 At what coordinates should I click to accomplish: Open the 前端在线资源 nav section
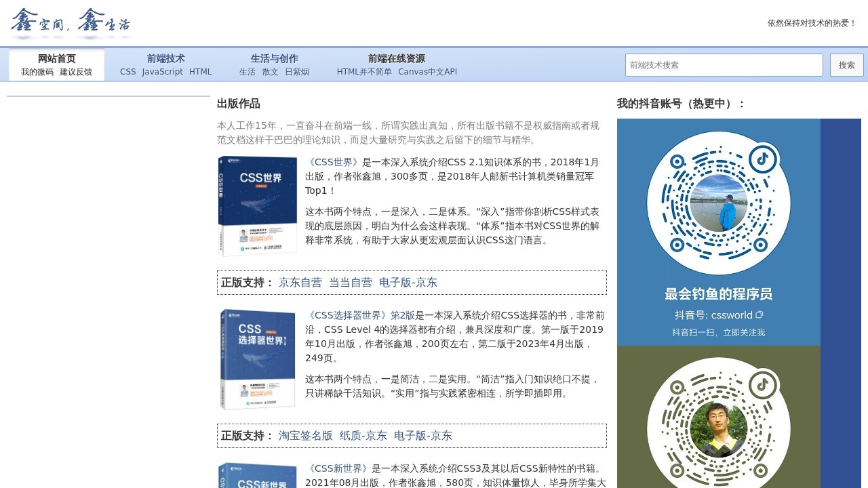tap(397, 59)
